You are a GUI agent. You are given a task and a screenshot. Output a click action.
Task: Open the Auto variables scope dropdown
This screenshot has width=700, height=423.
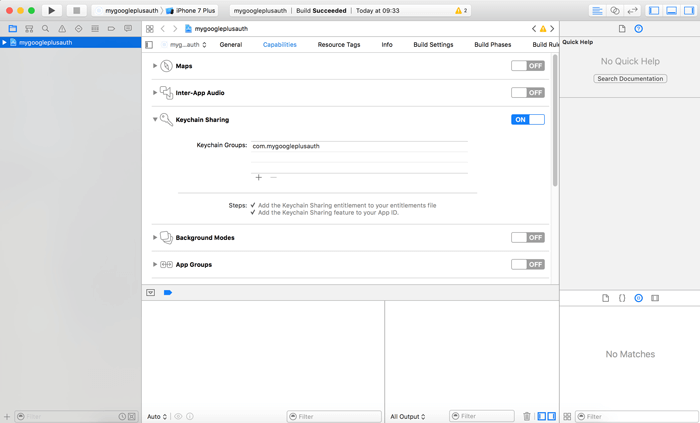tap(157, 416)
